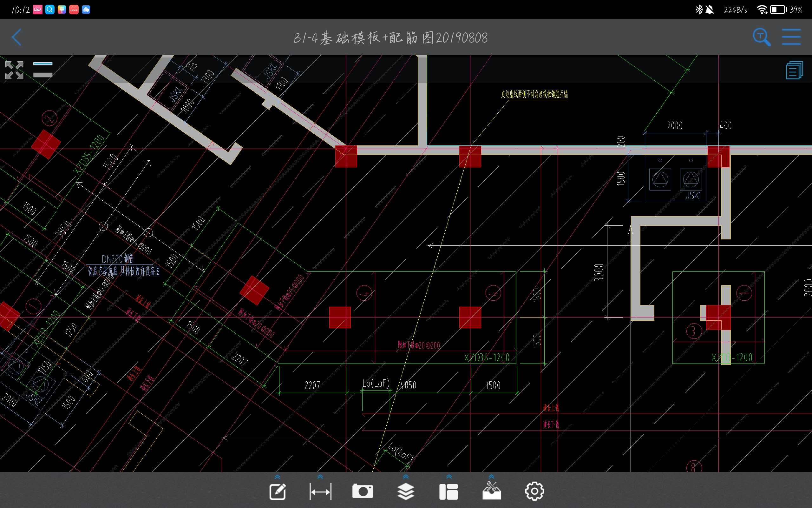Tap the 224B/s network speed readout
This screenshot has height=508, width=812.
click(736, 10)
